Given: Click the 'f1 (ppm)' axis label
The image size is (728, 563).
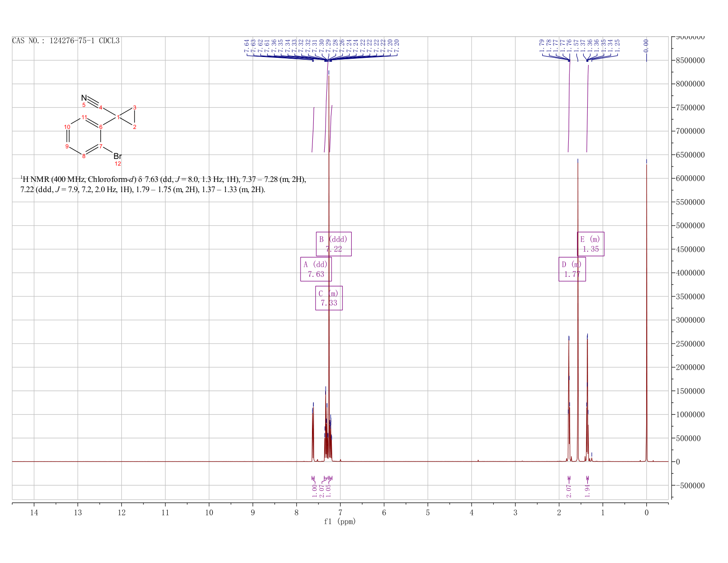Looking at the screenshot, I should coord(340,521).
